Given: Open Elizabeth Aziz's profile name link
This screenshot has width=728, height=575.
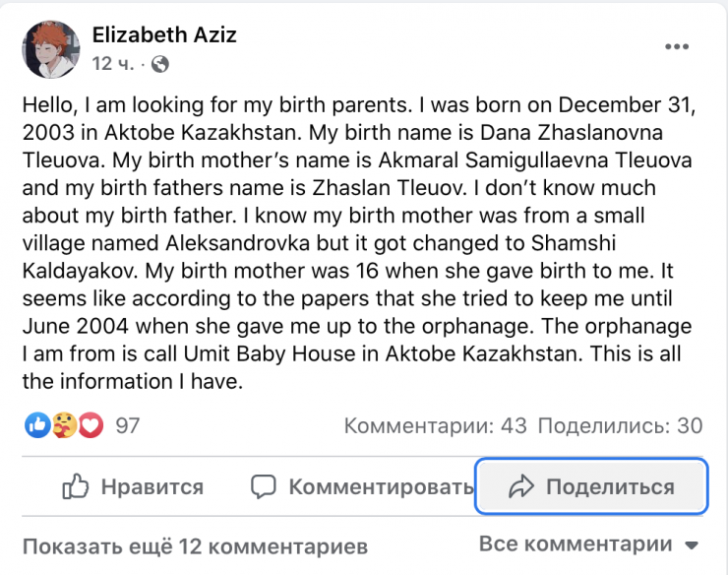Looking at the screenshot, I should (164, 35).
